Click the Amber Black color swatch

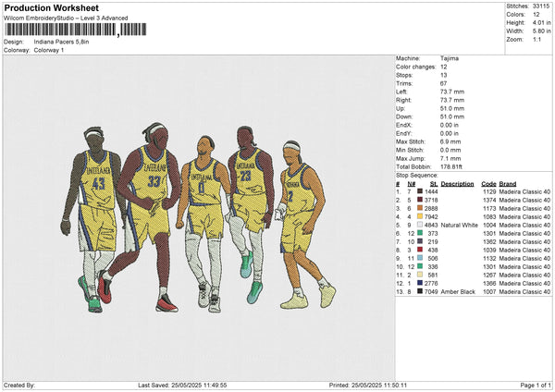tap(420, 291)
